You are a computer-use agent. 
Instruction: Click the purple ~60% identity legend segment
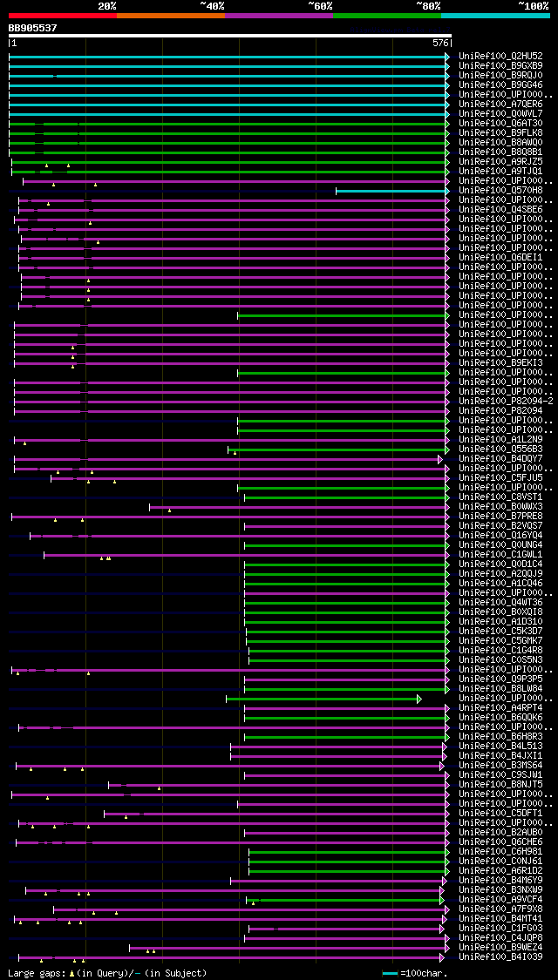click(x=279, y=15)
